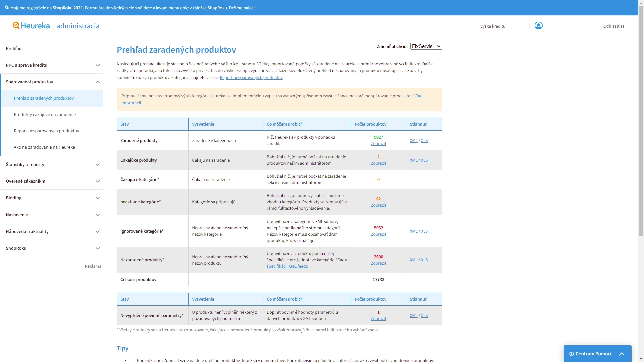
Task: Click Reklama label in sidebar
Action: (93, 266)
